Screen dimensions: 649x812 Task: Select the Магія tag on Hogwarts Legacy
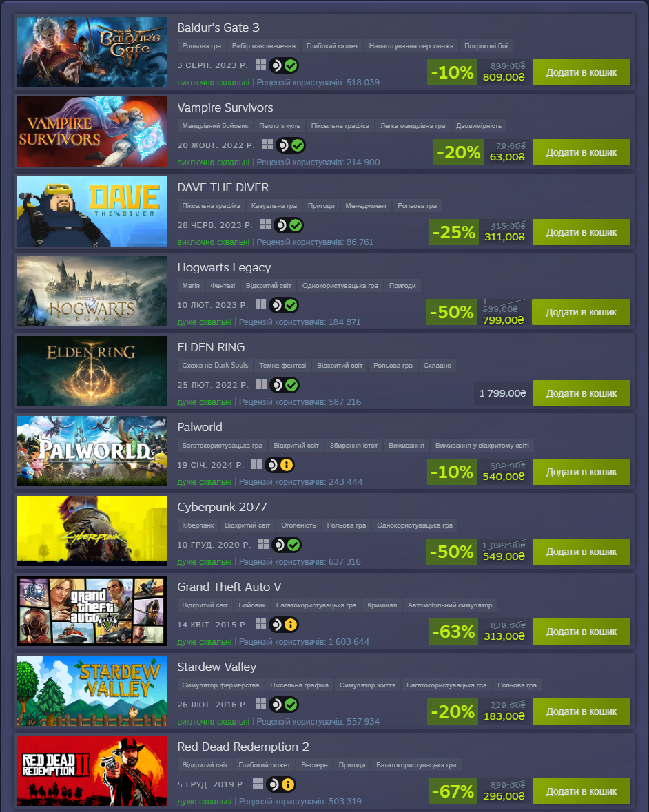[191, 285]
